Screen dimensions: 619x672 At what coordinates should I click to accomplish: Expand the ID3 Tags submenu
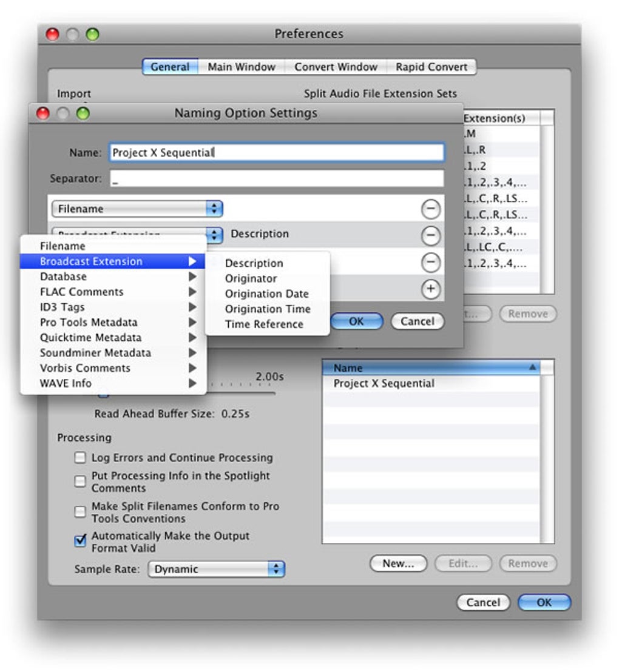91,307
